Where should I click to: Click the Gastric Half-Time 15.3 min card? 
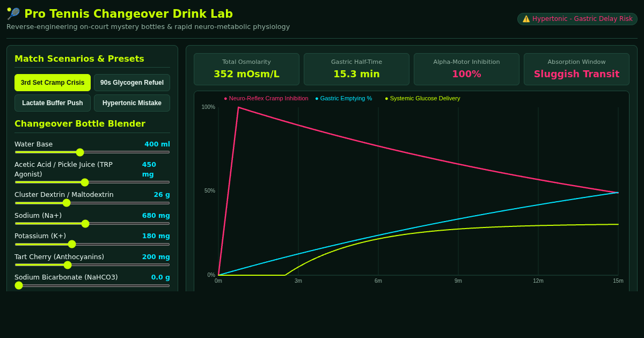tap(356, 69)
